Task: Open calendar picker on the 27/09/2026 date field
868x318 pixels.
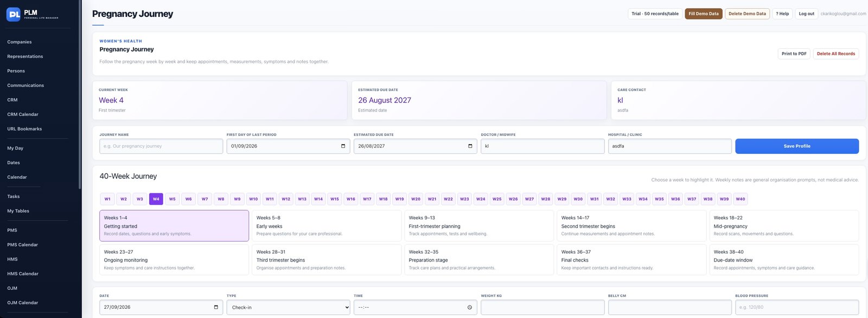Action: point(216,307)
